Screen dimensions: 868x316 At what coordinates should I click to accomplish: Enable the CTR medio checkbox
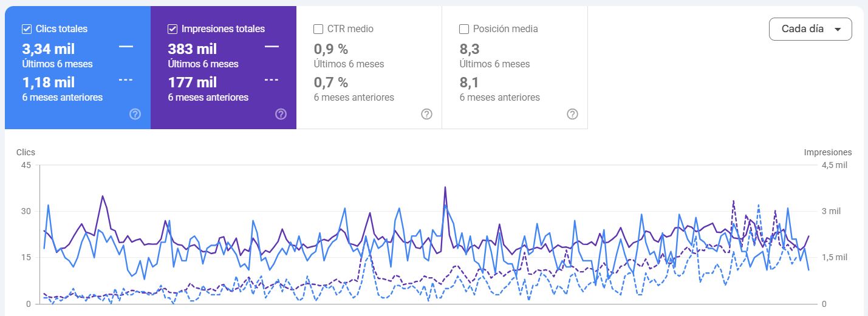[318, 29]
